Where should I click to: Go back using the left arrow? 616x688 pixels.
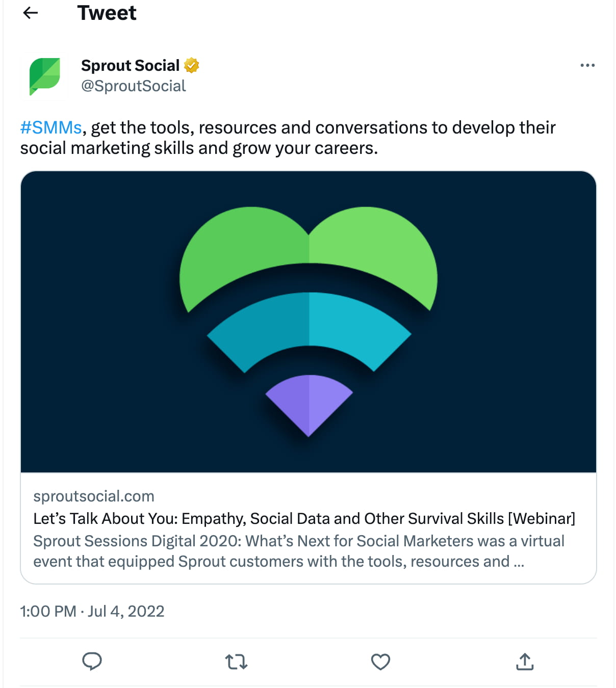tap(31, 13)
